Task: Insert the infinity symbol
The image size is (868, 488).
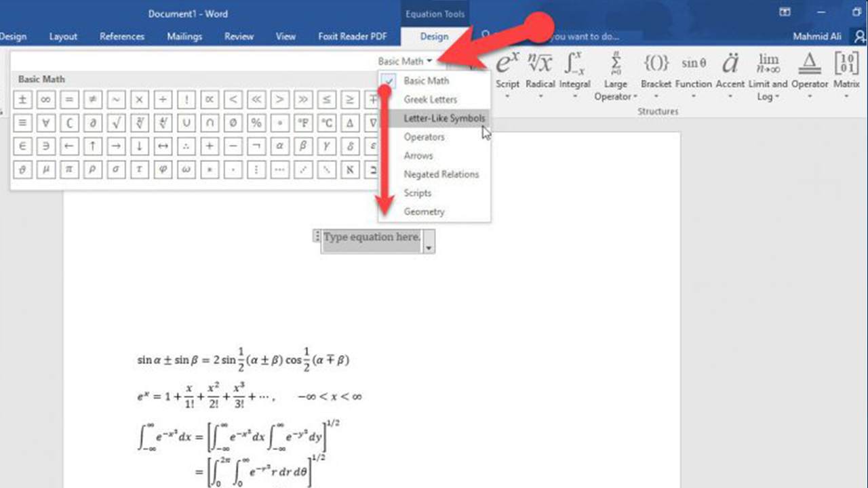Action: click(46, 100)
